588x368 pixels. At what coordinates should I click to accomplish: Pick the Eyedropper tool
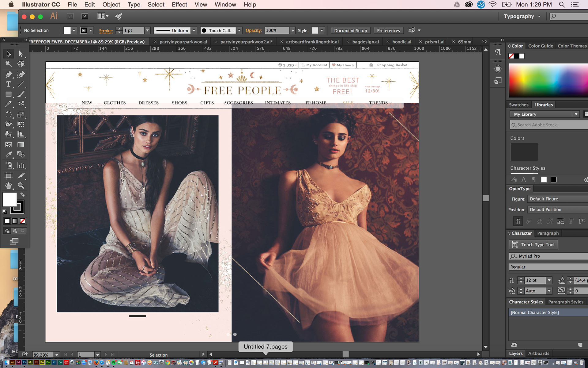point(9,155)
